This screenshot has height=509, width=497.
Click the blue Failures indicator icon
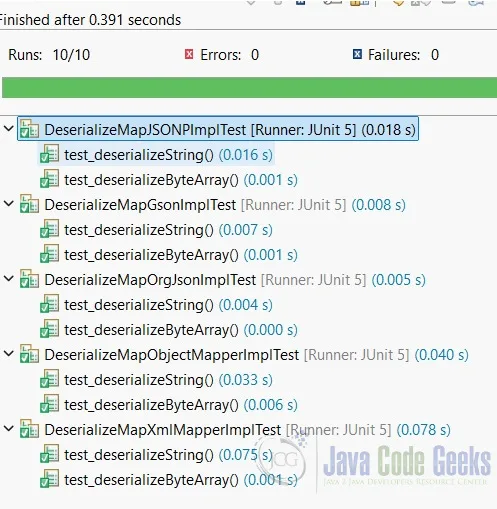coord(357,54)
